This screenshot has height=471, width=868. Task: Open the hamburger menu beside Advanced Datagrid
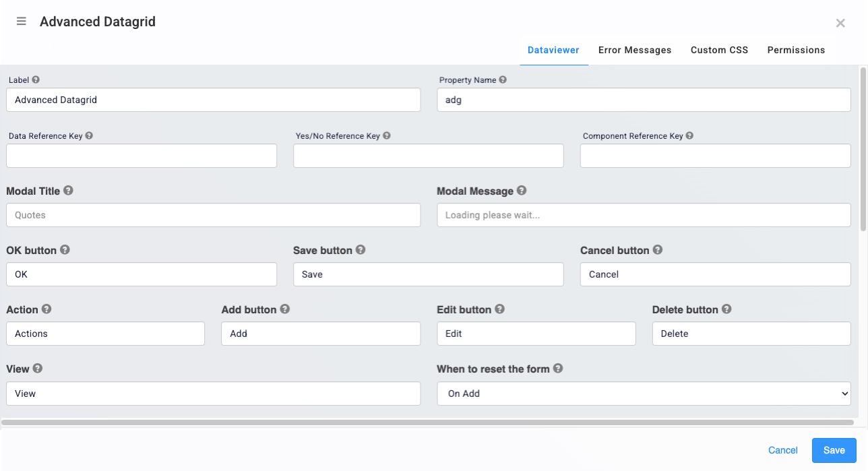22,22
